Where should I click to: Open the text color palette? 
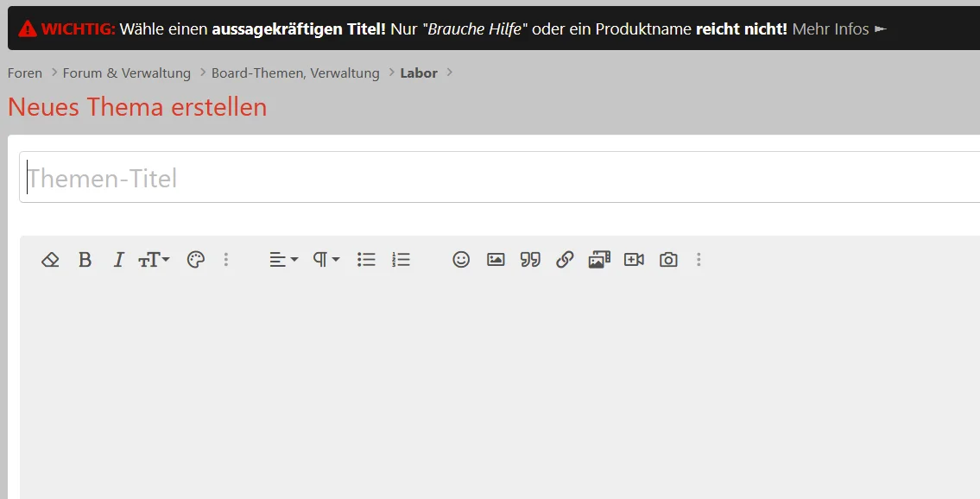[x=196, y=260]
